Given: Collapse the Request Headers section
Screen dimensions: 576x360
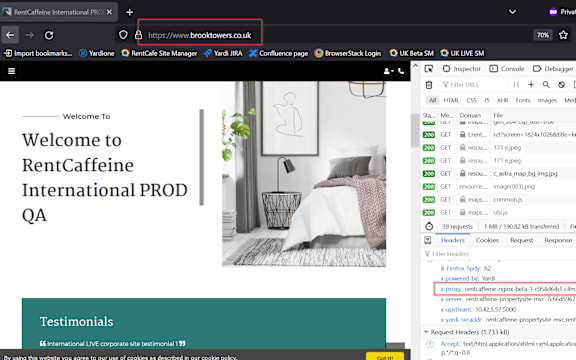Looking at the screenshot, I should (x=426, y=332).
